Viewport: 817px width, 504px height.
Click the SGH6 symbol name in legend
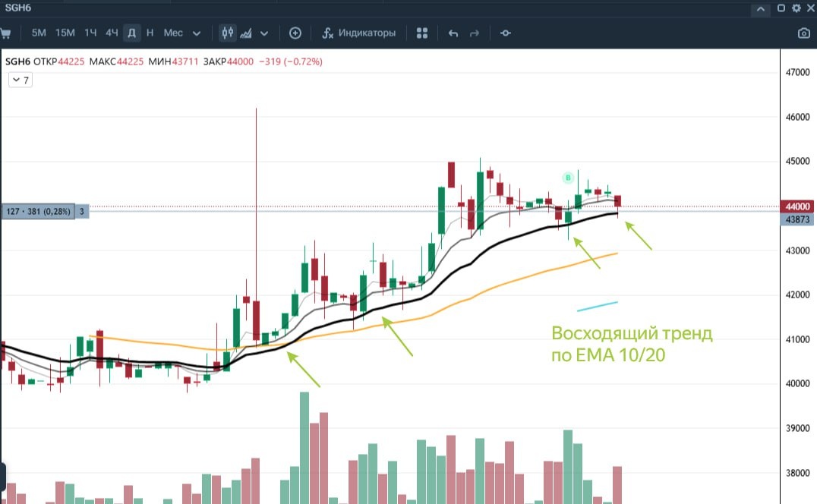(x=17, y=61)
